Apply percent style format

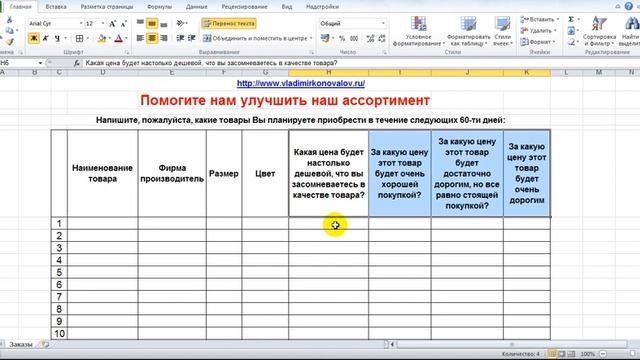pyautogui.click(x=342, y=38)
